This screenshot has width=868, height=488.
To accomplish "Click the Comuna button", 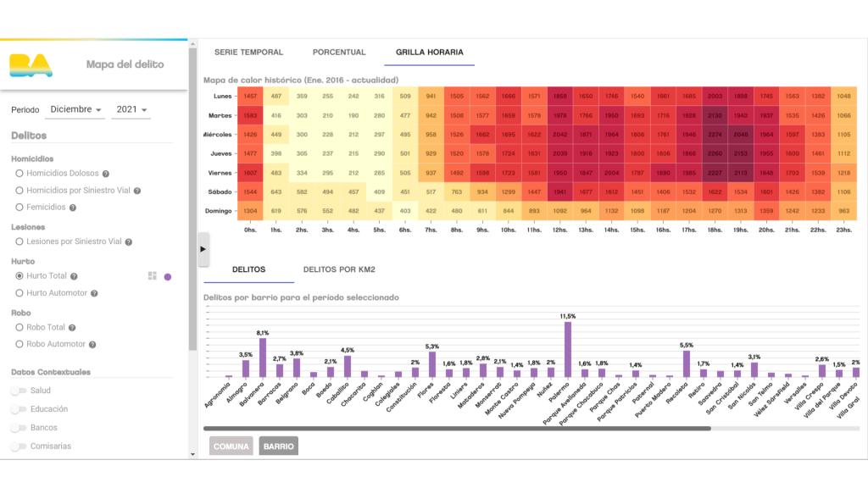I will [x=231, y=446].
